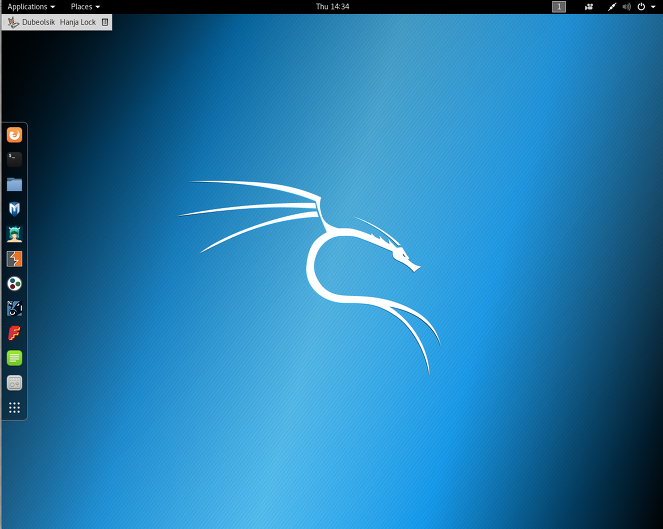This screenshot has height=529, width=663.
Task: Open the grey Tweaks tool icon
Action: coord(14,383)
